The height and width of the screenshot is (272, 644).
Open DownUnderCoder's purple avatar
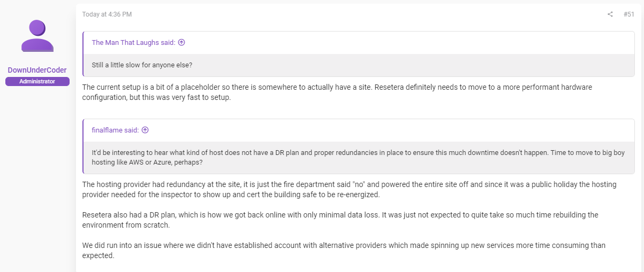pos(37,36)
